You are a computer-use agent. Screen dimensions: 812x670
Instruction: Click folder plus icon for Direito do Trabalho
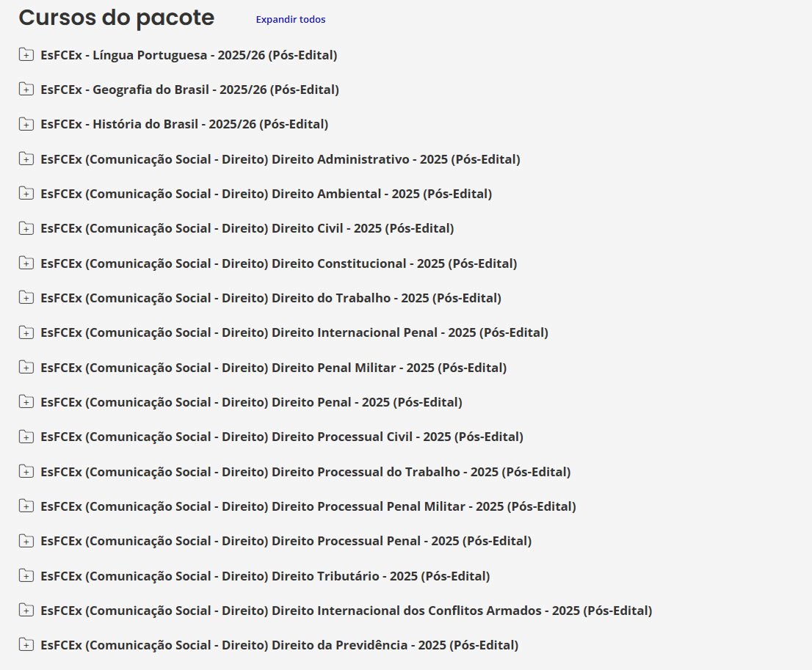pyautogui.click(x=26, y=298)
